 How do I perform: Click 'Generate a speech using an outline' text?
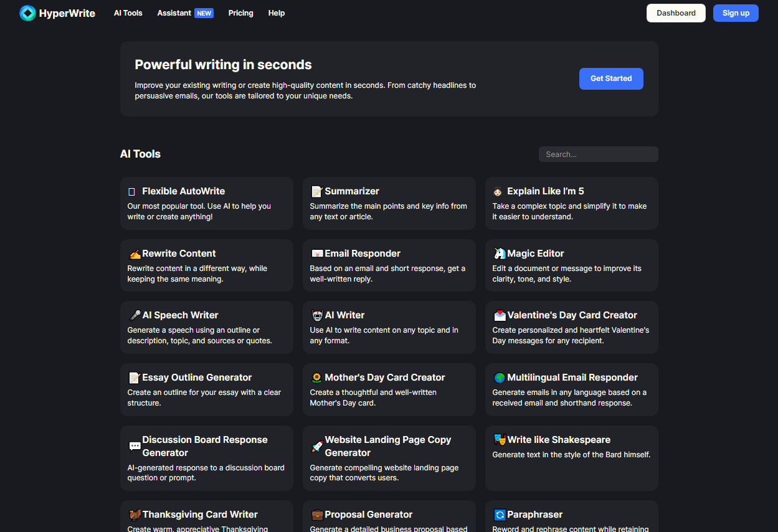199,335
